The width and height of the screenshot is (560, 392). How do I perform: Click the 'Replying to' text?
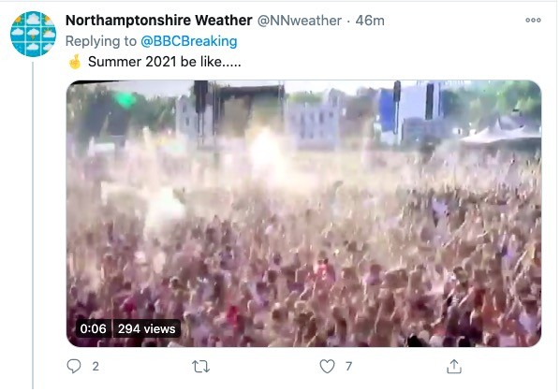tap(101, 41)
